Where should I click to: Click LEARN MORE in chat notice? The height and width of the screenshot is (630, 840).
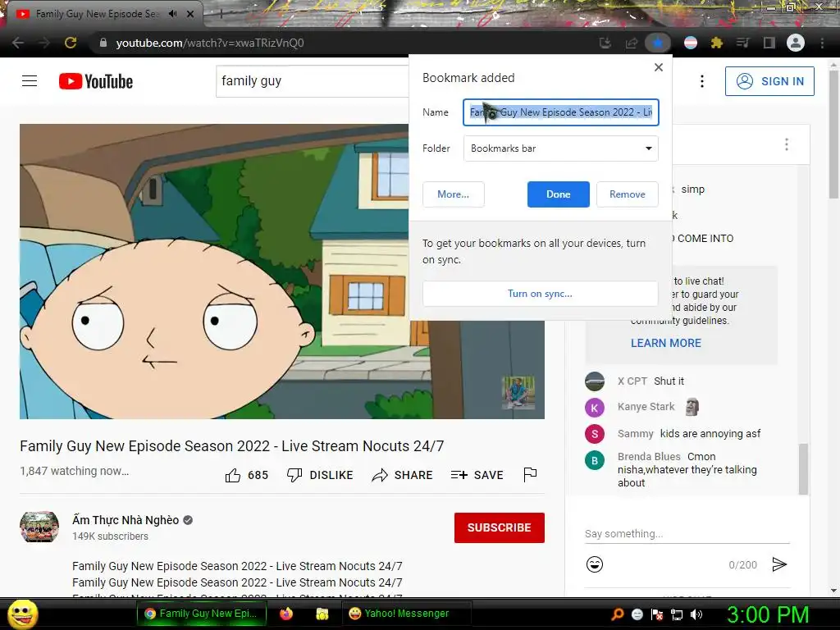(x=666, y=343)
